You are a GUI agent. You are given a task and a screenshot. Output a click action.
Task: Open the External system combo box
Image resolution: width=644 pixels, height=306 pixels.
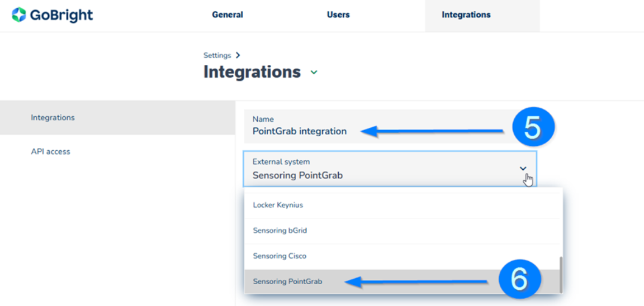click(390, 169)
